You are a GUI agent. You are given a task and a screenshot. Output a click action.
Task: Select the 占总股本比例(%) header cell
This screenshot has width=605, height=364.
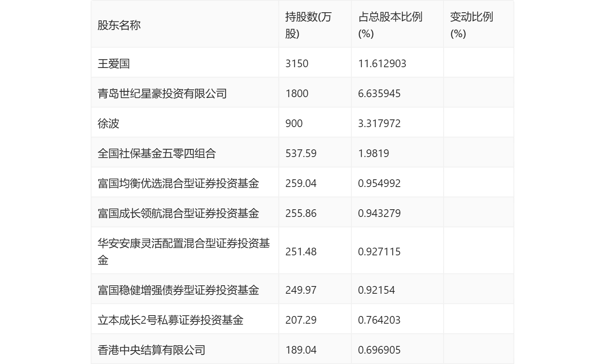click(x=390, y=25)
